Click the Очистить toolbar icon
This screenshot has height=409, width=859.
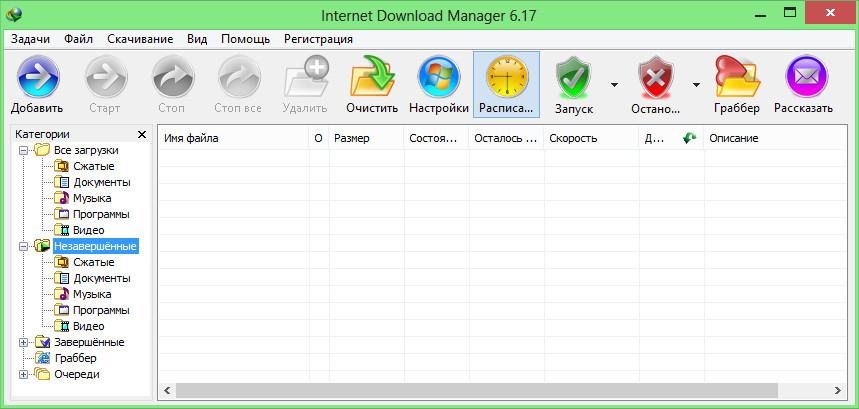click(x=372, y=77)
